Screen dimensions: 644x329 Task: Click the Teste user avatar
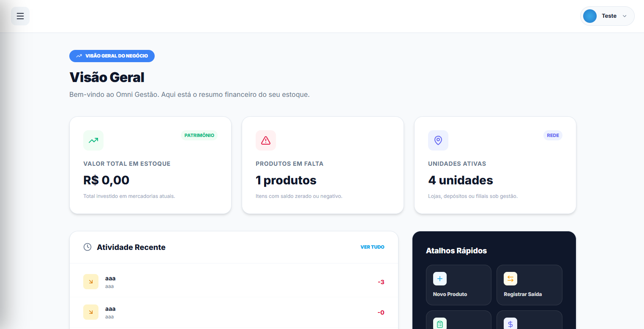[590, 16]
